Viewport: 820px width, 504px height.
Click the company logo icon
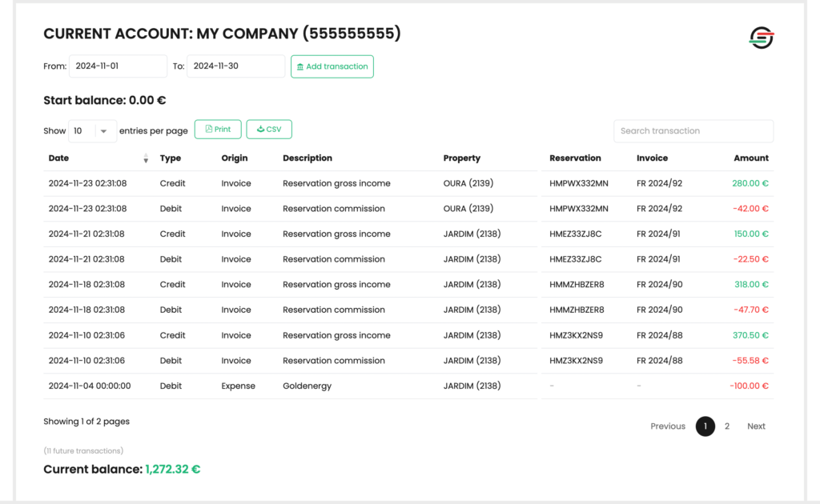pos(762,38)
